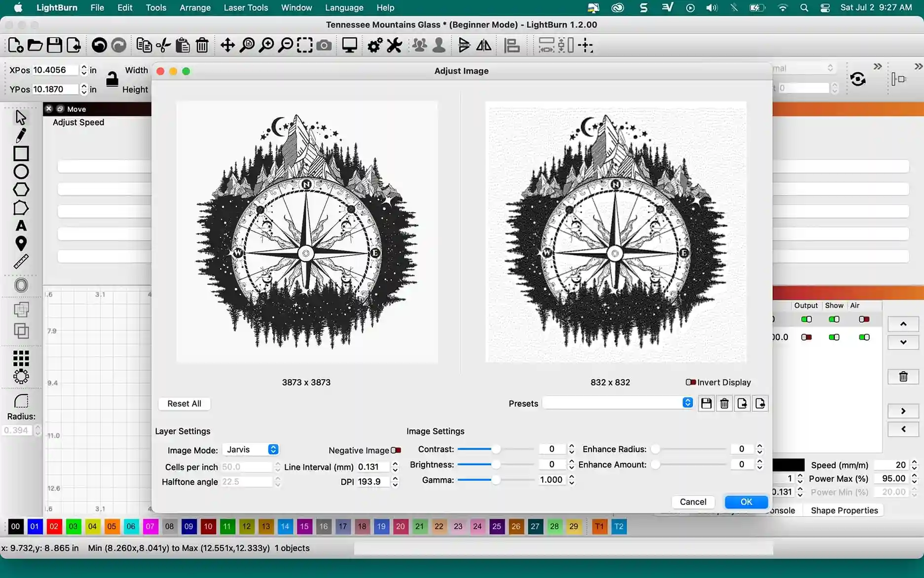Click the Reset All button
The width and height of the screenshot is (924, 578).
click(184, 403)
